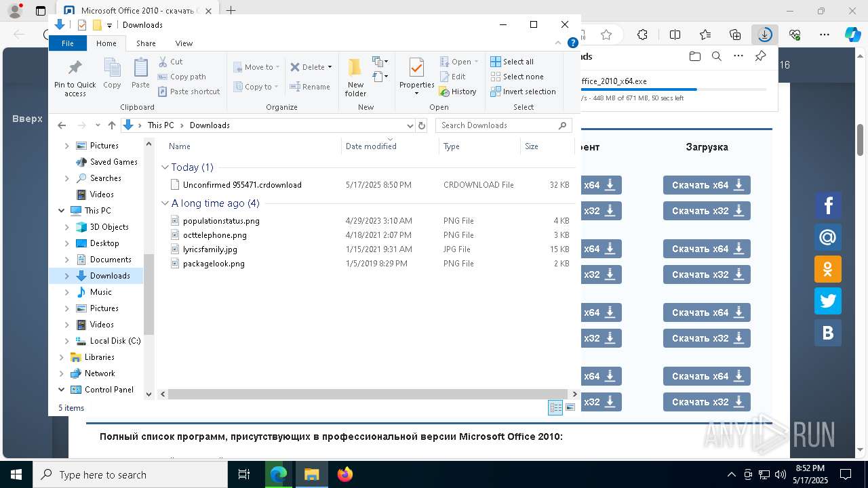Click Facebook share icon on webpage
The image size is (868, 488).
click(x=828, y=205)
